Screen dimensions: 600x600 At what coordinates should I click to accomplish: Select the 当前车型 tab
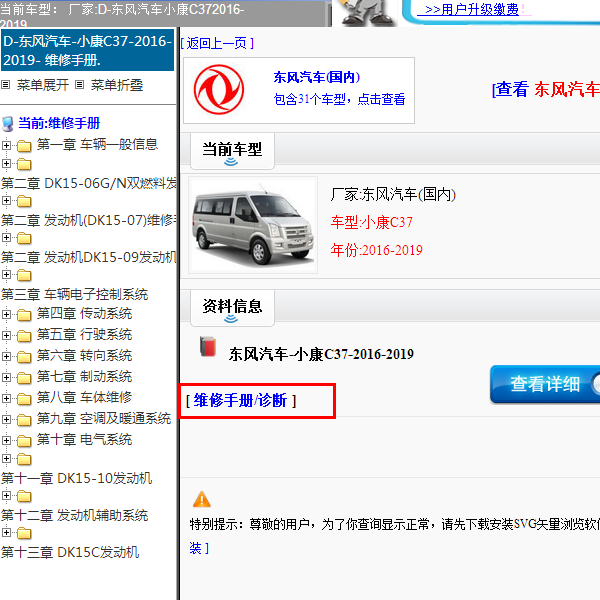[x=232, y=151]
